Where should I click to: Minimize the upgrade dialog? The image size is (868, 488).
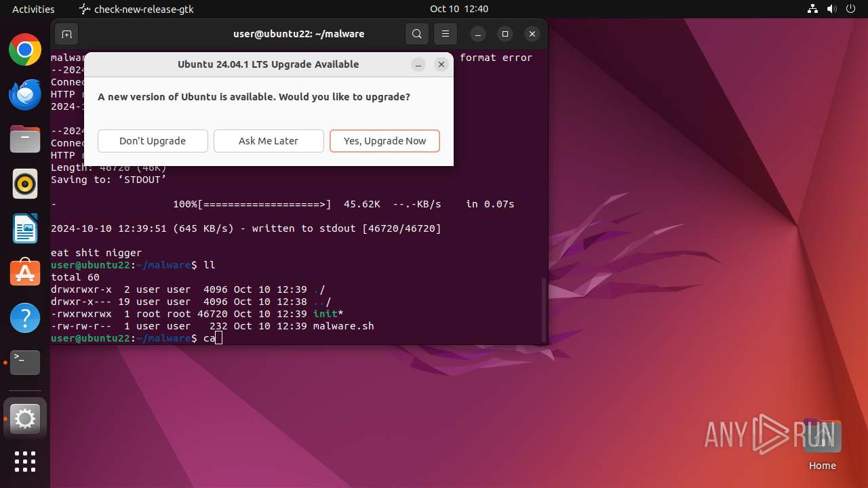pos(418,64)
